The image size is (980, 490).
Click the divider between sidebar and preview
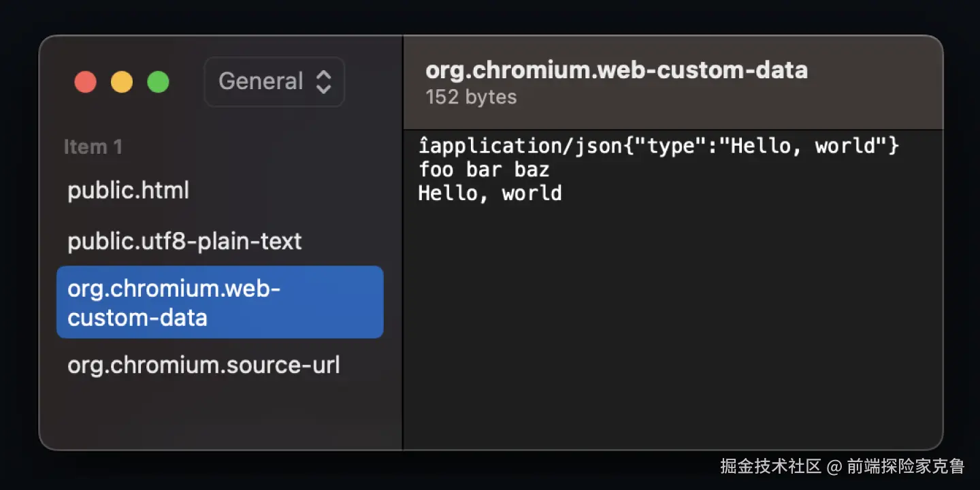point(403,243)
